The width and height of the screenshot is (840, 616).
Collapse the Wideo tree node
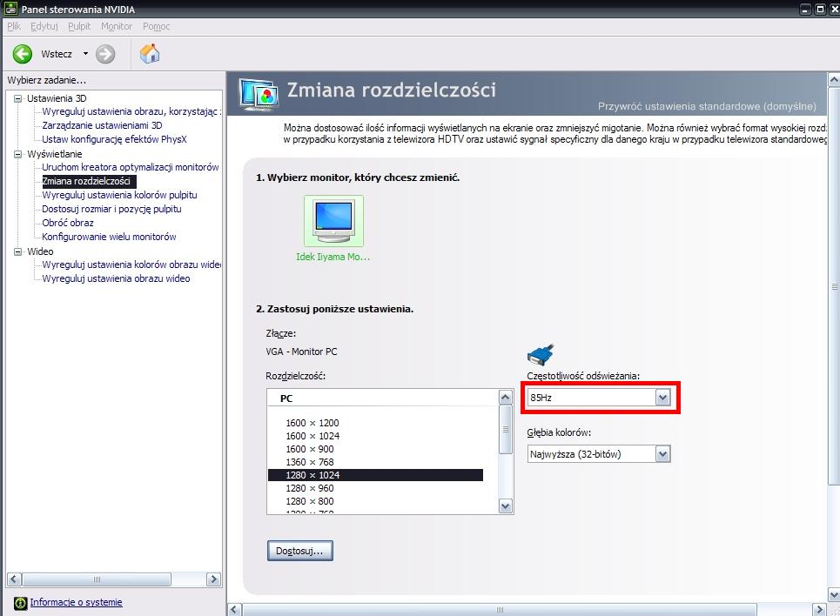17,251
